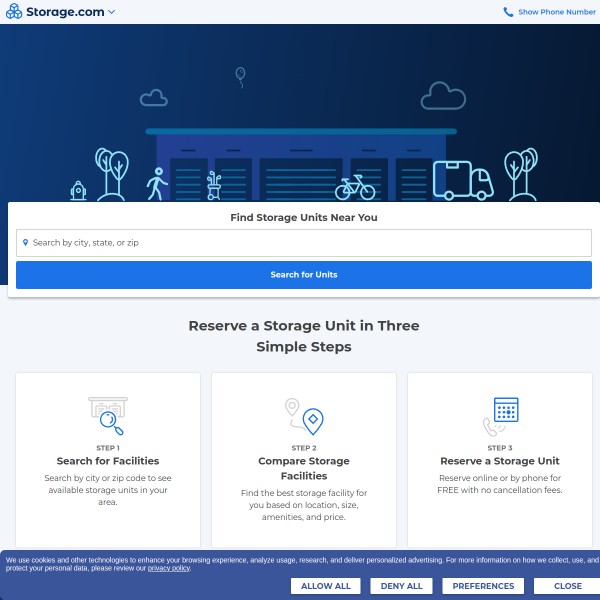
Task: Click the STEP 3 label
Action: click(x=500, y=448)
